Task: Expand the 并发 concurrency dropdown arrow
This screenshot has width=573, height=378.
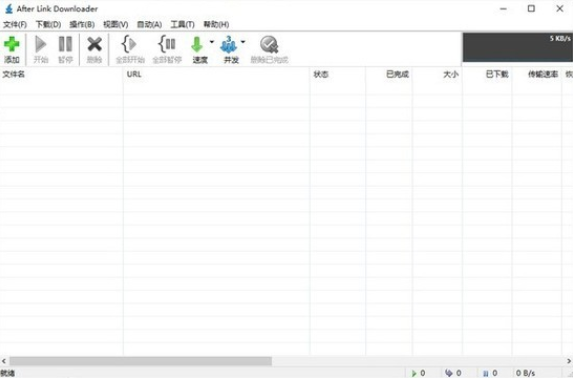Action: [x=243, y=42]
